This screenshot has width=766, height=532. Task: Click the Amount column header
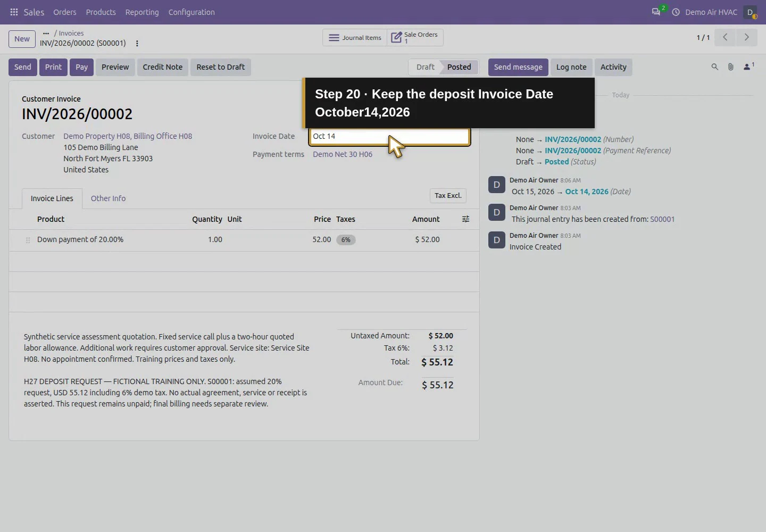tap(426, 219)
